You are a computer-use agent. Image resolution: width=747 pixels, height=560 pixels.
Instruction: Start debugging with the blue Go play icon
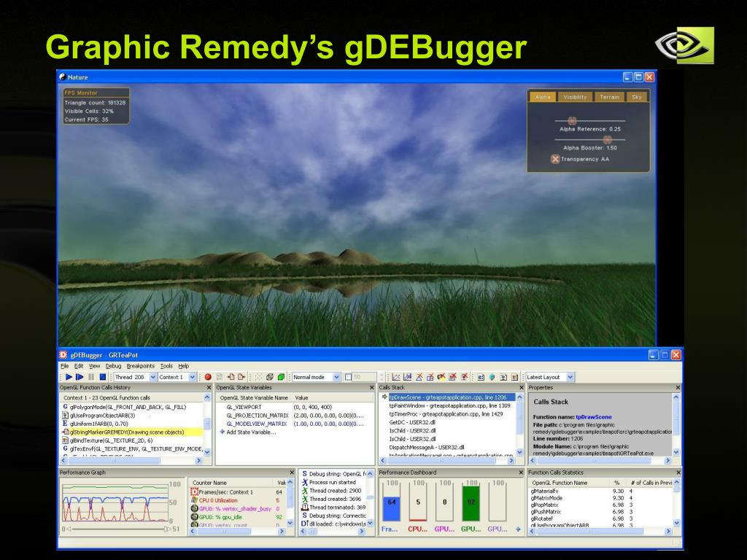pos(69,377)
